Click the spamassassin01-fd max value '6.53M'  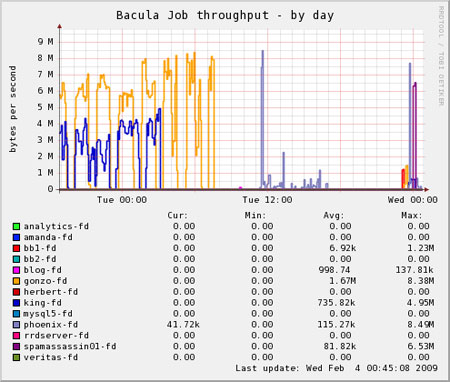421,346
